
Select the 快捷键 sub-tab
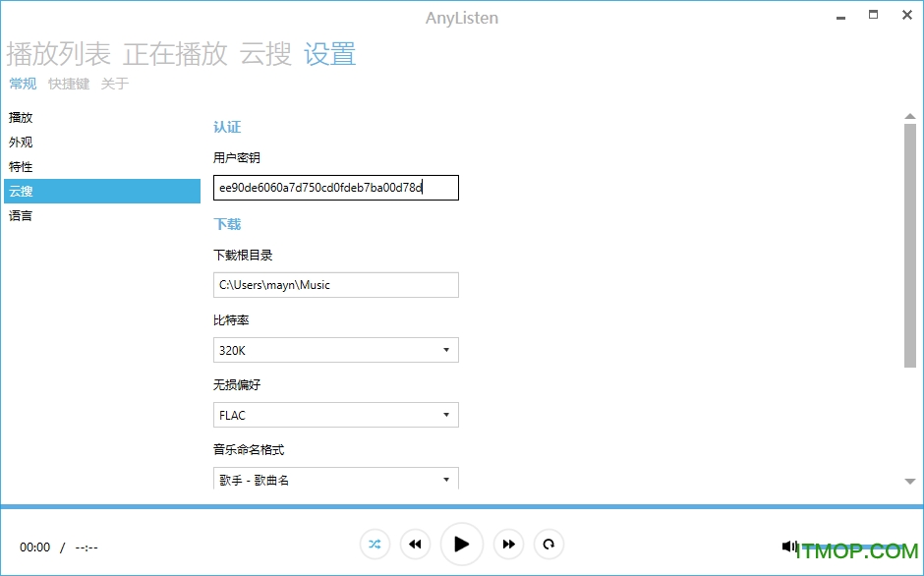(69, 85)
